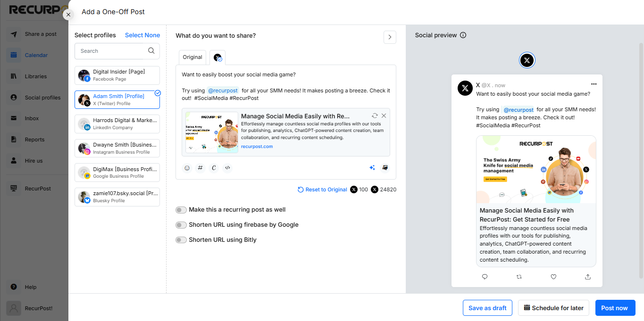Image resolution: width=644 pixels, height=321 pixels.
Task: Click the emoji picker icon
Action: 187,167
